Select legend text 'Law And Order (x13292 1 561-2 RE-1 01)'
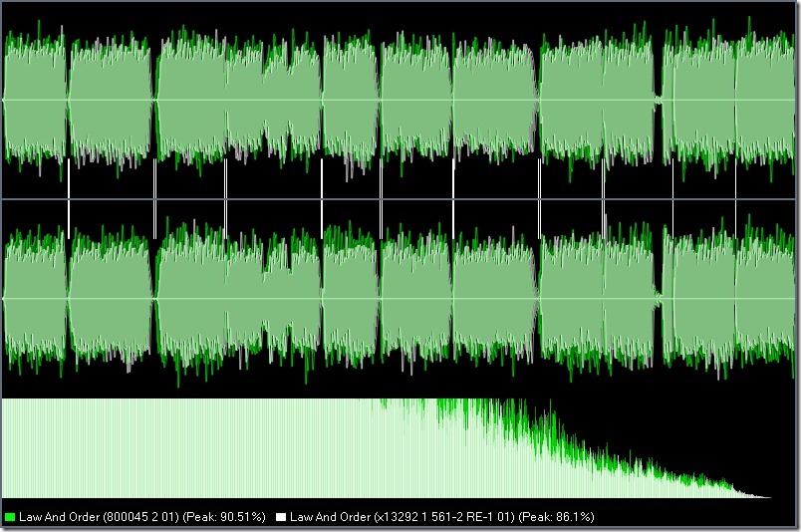The width and height of the screenshot is (801, 532). pyautogui.click(x=402, y=517)
